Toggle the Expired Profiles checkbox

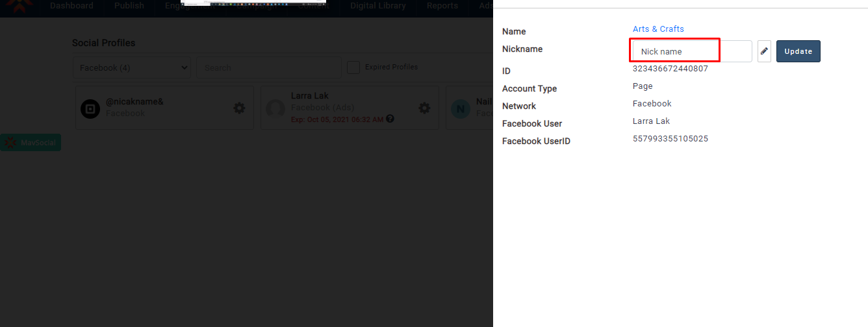coord(353,67)
